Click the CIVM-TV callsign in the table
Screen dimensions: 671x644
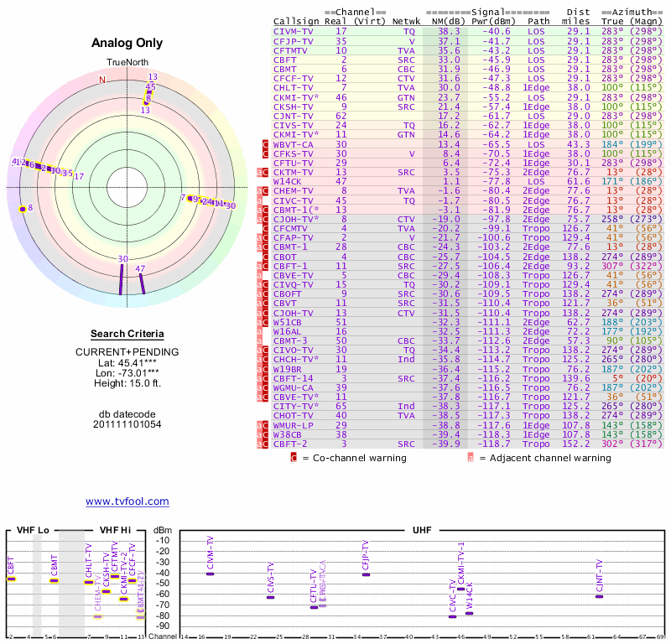(294, 31)
